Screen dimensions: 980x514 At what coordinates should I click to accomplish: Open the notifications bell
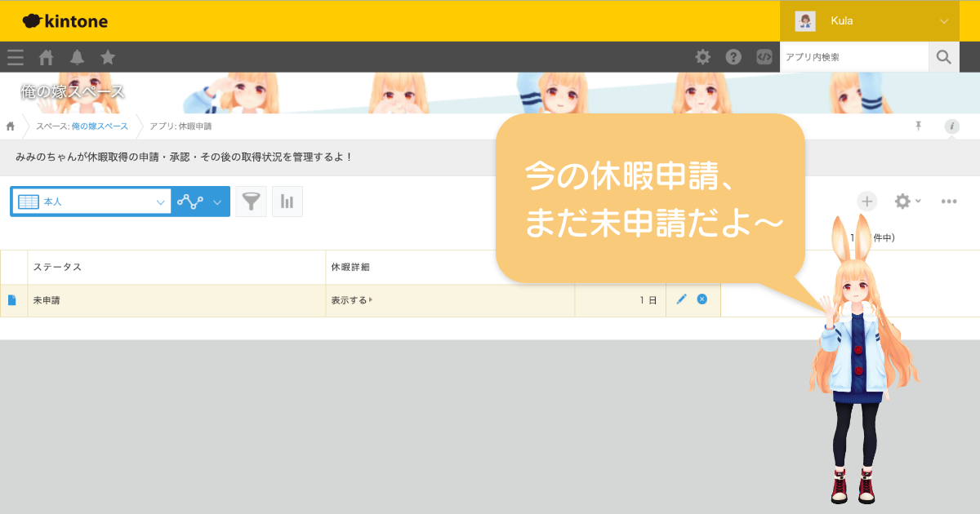coord(77,57)
